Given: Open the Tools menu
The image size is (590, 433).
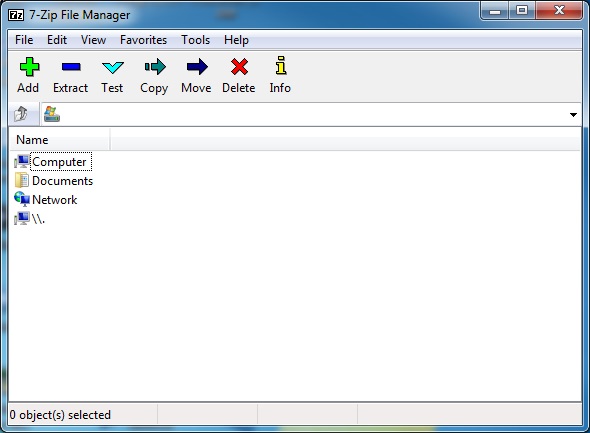Looking at the screenshot, I should (196, 40).
